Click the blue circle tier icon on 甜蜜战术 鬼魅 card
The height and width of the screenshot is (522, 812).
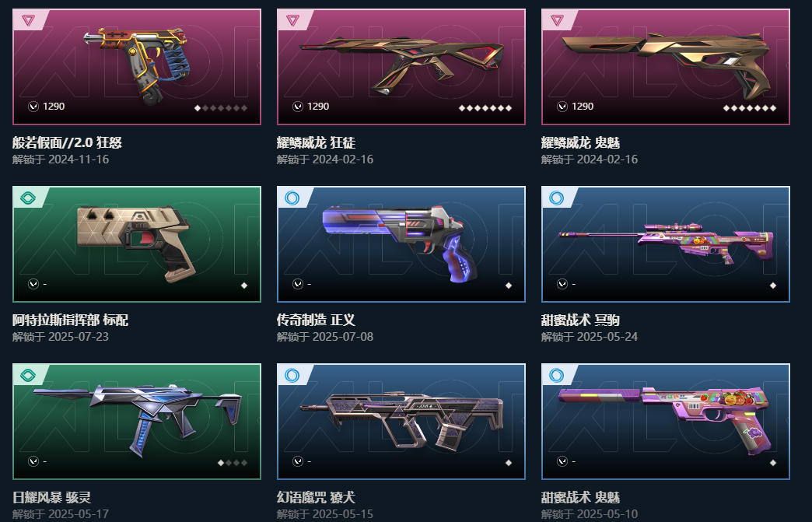(x=557, y=375)
